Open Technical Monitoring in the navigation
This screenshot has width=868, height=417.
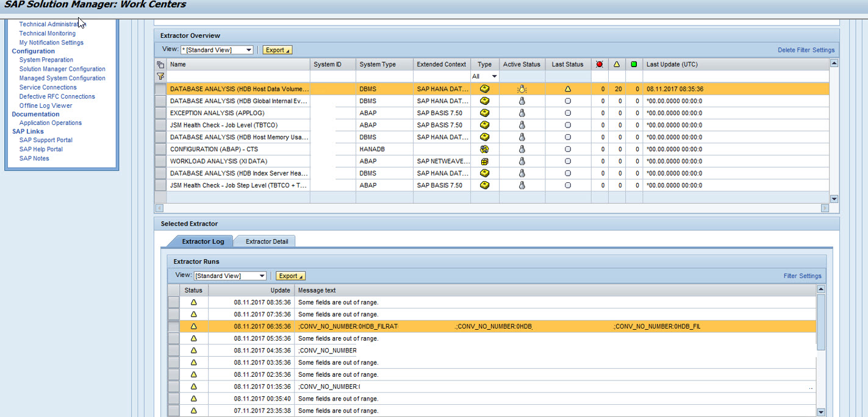click(48, 34)
